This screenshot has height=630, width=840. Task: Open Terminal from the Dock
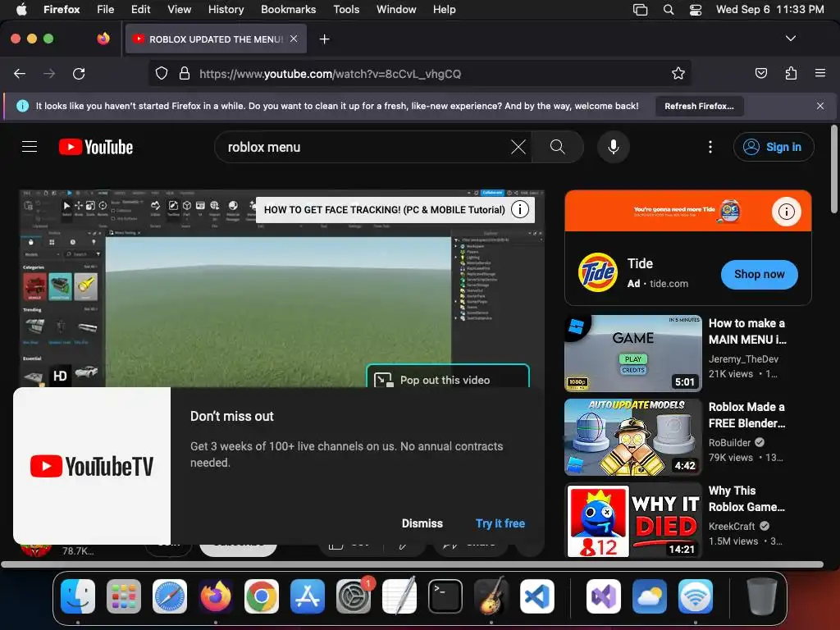point(445,596)
